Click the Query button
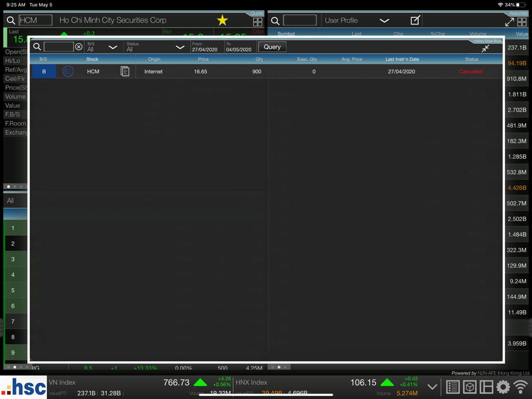Image resolution: width=532 pixels, height=399 pixels. tap(272, 47)
